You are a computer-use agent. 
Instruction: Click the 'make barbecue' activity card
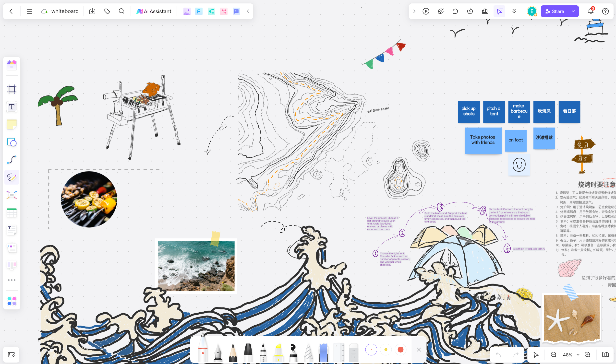[x=519, y=111]
